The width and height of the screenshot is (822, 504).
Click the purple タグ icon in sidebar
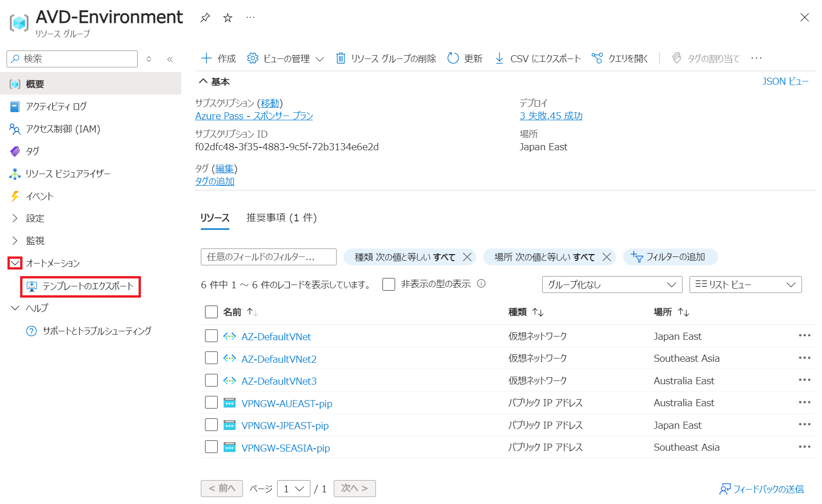coord(15,151)
